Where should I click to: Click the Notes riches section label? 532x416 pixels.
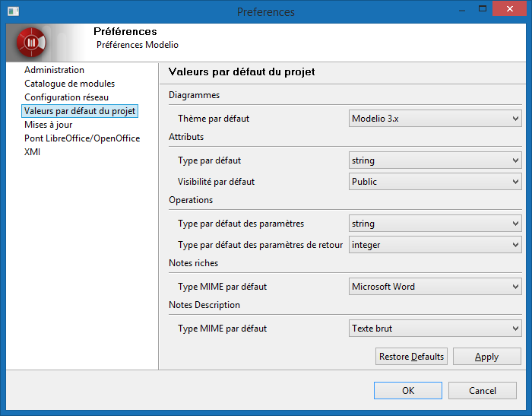pyautogui.click(x=193, y=263)
